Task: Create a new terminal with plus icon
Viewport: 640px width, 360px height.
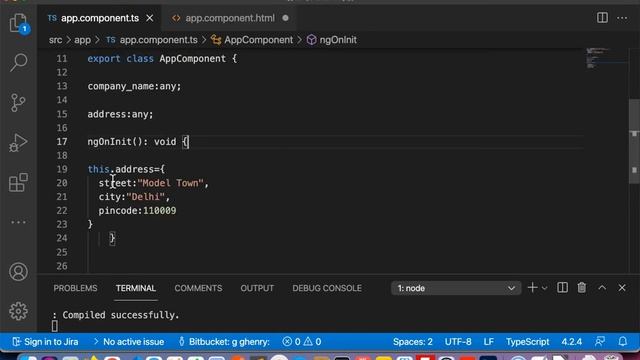Action: (532, 288)
